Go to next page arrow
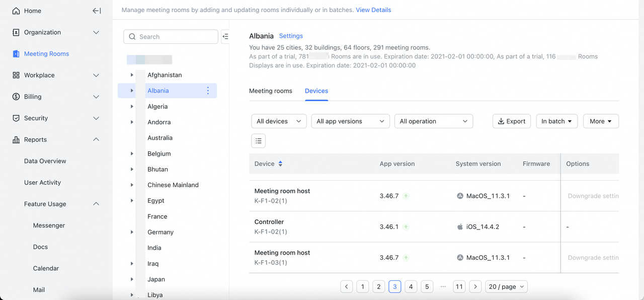The image size is (644, 300). coord(475,286)
